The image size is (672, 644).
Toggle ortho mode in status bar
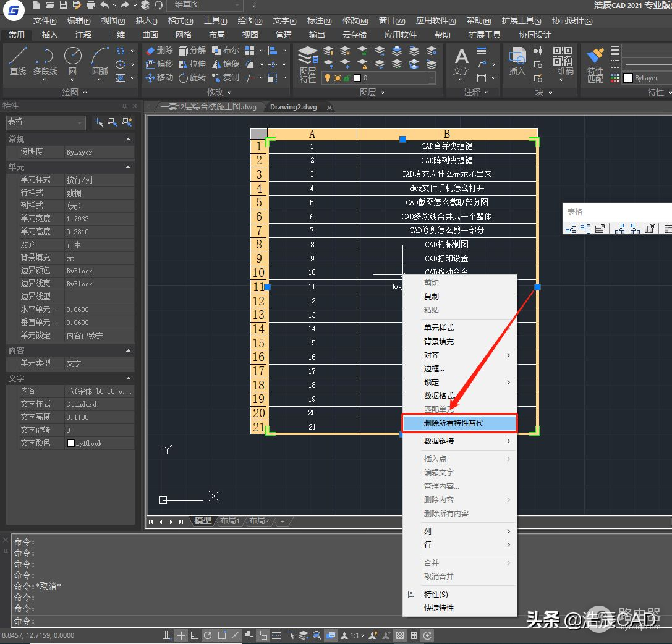195,635
